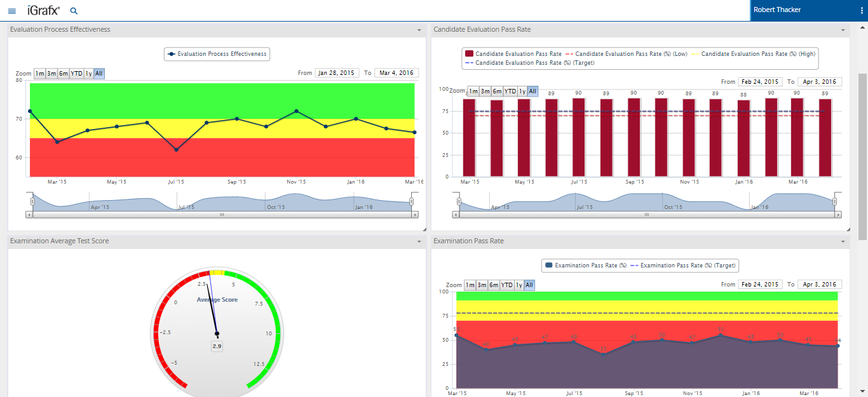Viewport: 868px width, 397px height.
Task: Click the resize handle of the Candidate Evaluation Pass Rate panel
Action: tap(847, 228)
